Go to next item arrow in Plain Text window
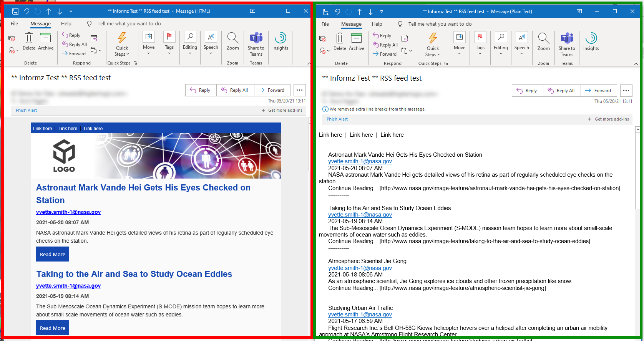Image resolution: width=644 pixels, height=341 pixels. pos(370,12)
